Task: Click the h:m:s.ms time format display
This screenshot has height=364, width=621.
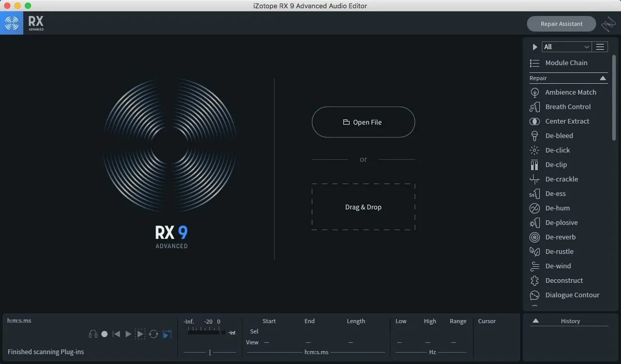Action: 19,321
